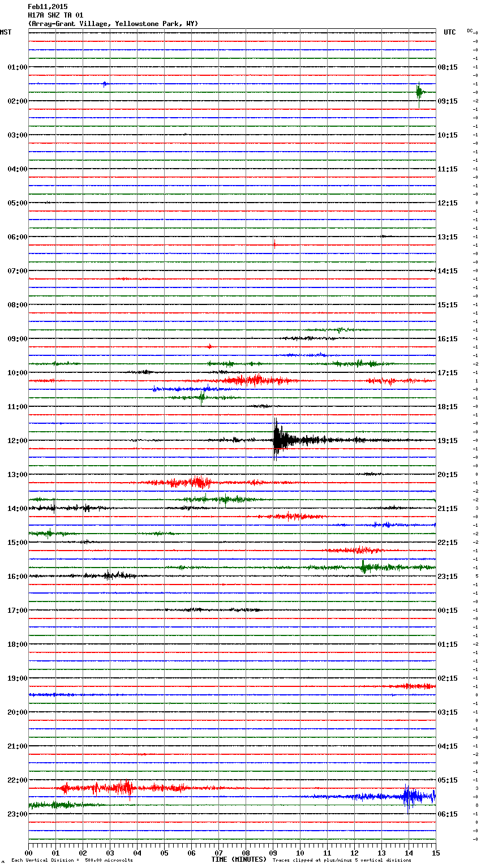The image size is (481, 868).
Task: Click the 00 minute tick label
Action: coord(28,853)
